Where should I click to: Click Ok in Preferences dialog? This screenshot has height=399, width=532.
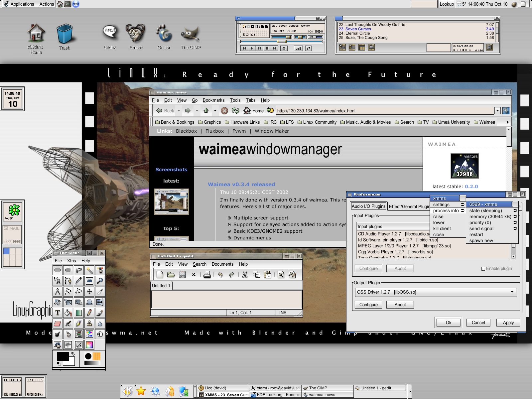tap(449, 323)
